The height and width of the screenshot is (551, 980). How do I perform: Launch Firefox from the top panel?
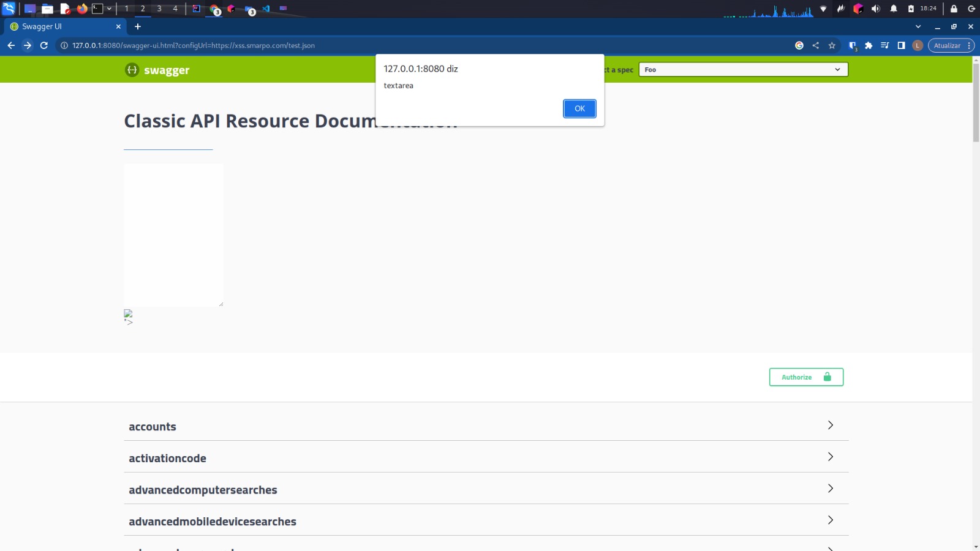(82, 9)
